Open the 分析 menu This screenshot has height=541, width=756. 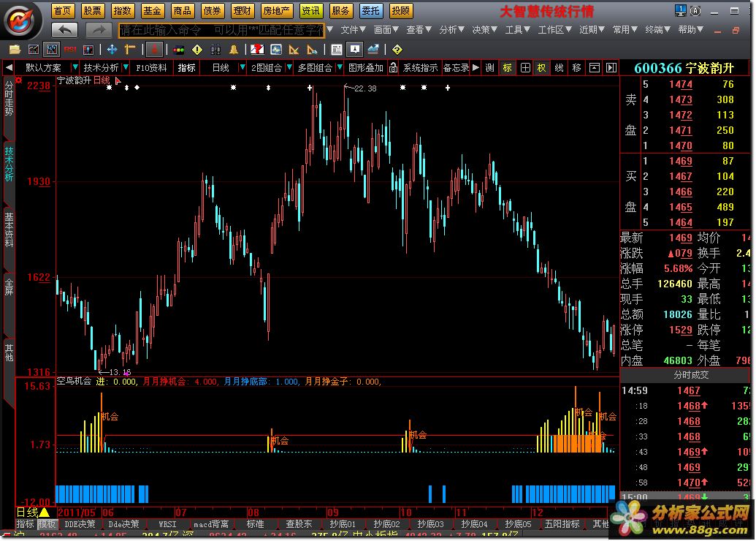(451, 30)
